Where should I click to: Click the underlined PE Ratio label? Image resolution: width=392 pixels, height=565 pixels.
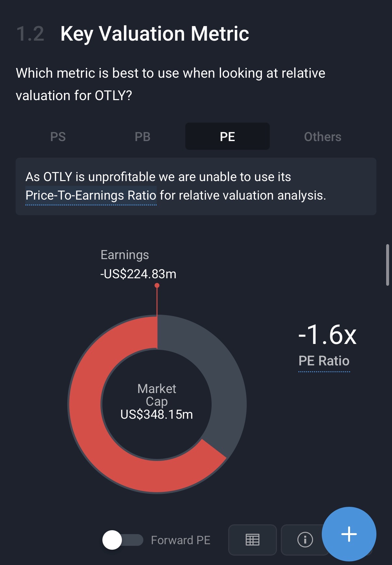(324, 361)
